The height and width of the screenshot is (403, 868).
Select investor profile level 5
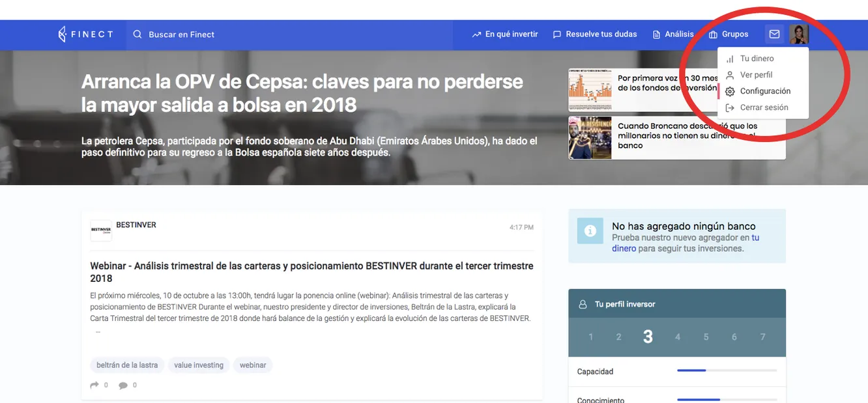coord(706,337)
